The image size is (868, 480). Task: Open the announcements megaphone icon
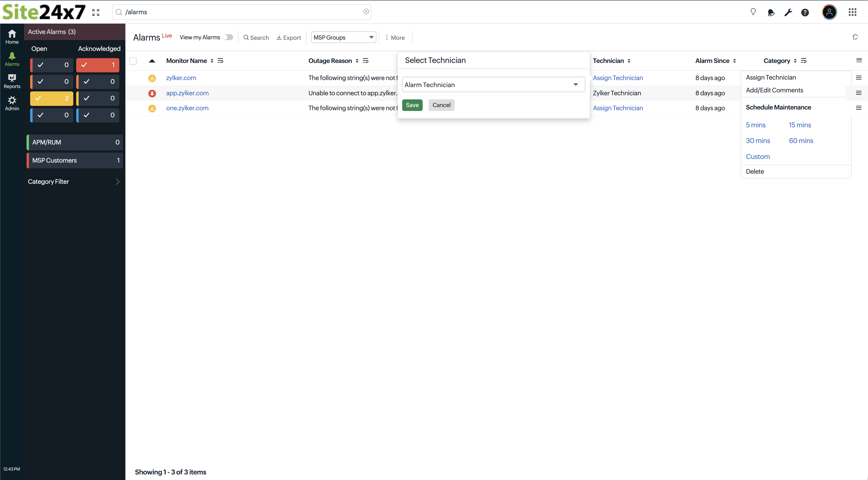tap(771, 13)
